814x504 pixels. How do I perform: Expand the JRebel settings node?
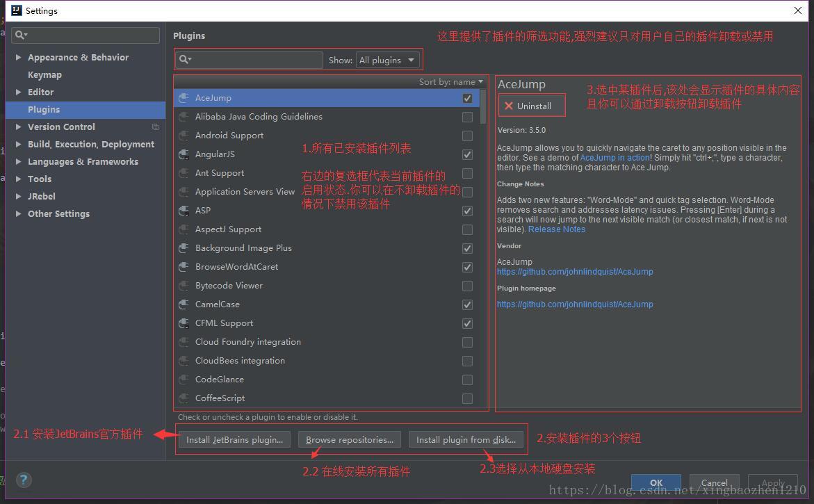(18, 196)
